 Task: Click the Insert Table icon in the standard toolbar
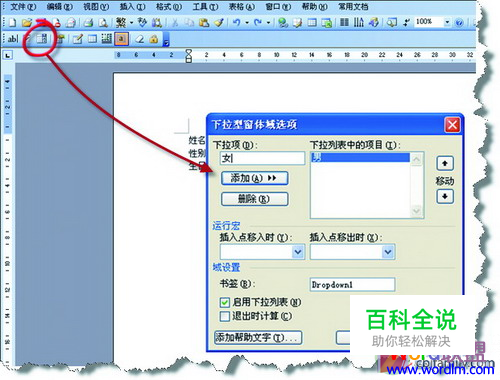(x=312, y=23)
